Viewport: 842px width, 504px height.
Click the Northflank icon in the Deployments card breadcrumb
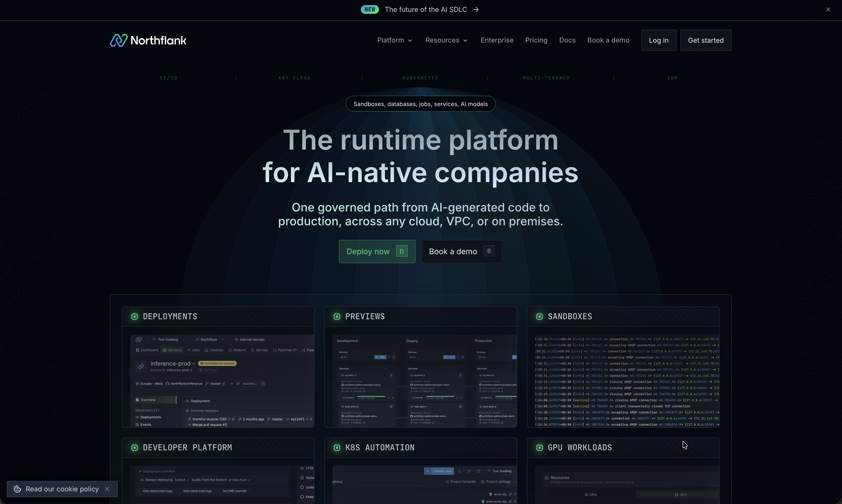139,340
